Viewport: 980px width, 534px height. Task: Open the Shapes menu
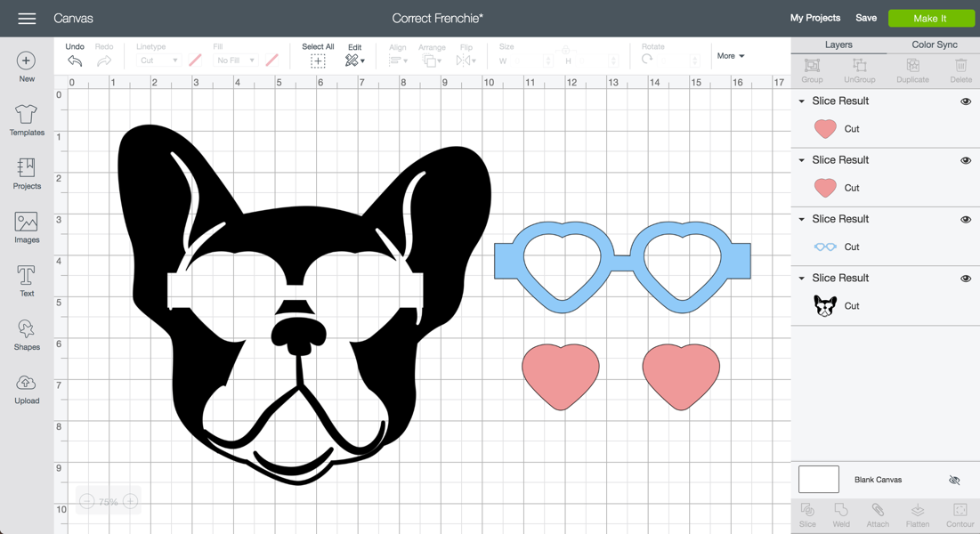(27, 335)
